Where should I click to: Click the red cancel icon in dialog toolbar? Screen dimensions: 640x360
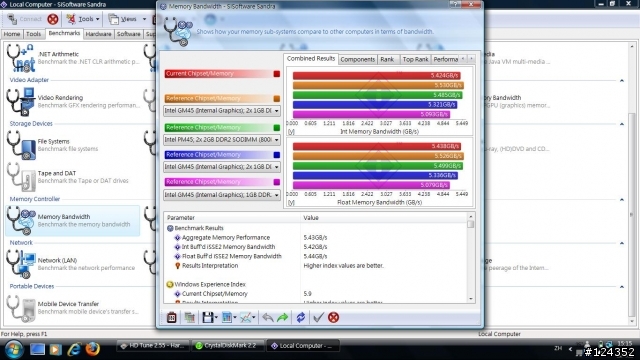[x=333, y=317]
